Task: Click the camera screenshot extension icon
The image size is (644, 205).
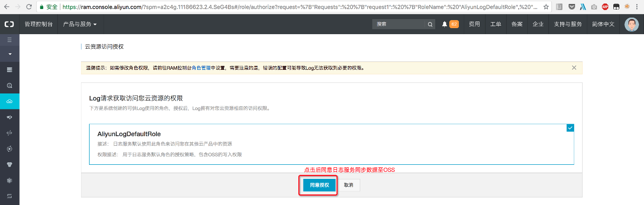Action: tap(594, 7)
